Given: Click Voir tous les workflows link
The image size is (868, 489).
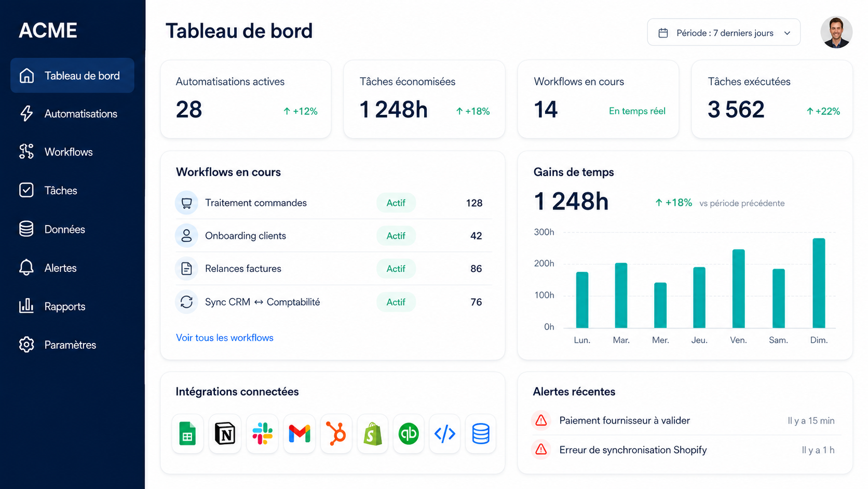Looking at the screenshot, I should pos(225,338).
